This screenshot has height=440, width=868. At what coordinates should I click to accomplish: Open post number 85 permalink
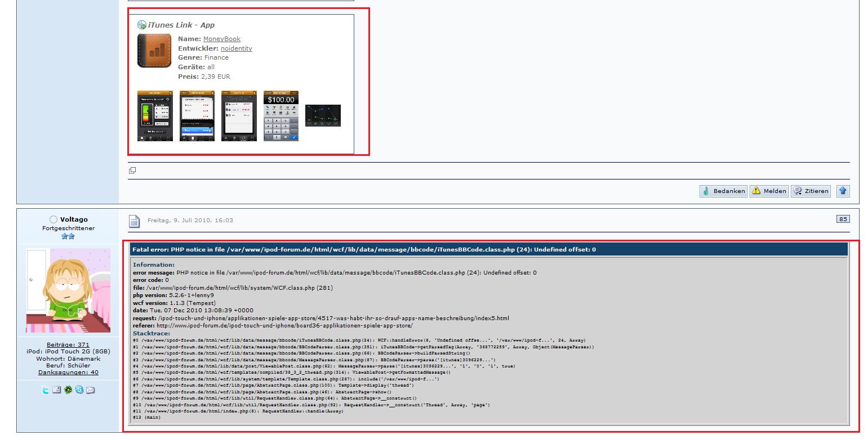(x=843, y=219)
